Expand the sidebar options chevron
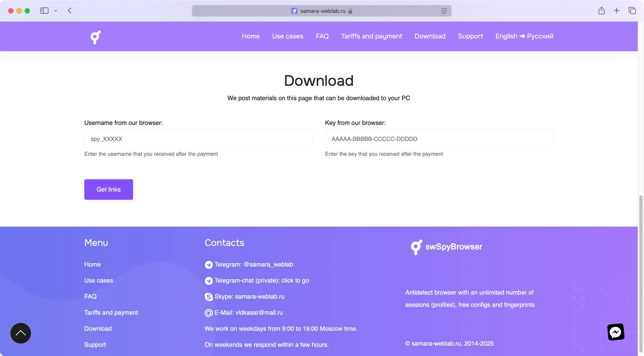The height and width of the screenshot is (356, 644). tap(56, 11)
